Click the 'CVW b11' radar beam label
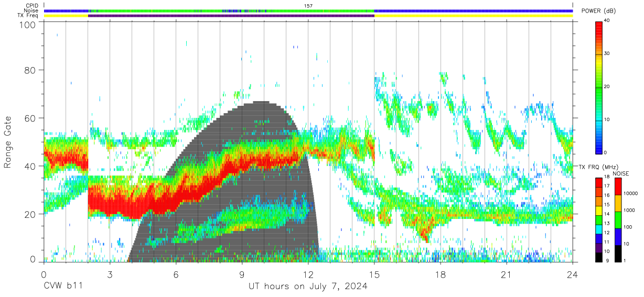 tap(63, 287)
